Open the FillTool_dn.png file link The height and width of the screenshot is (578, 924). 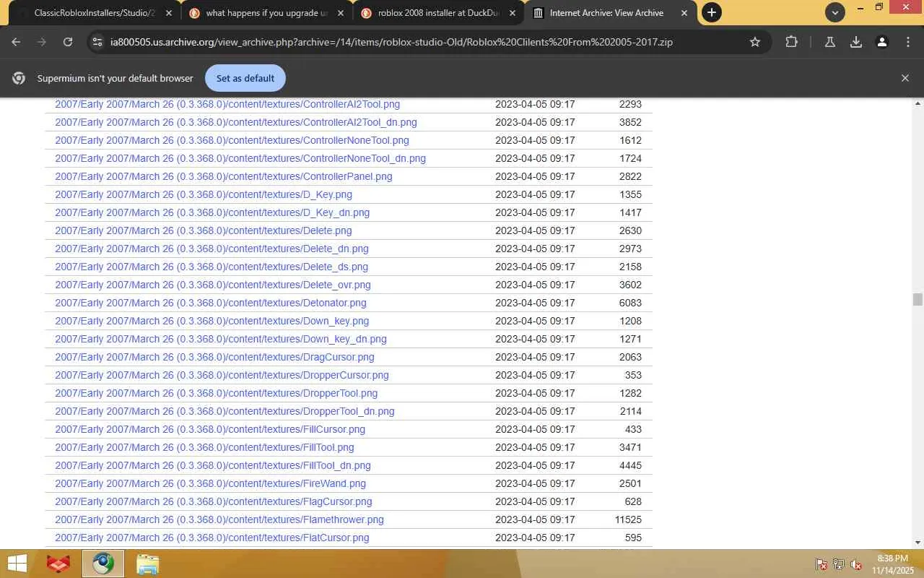[x=213, y=465]
